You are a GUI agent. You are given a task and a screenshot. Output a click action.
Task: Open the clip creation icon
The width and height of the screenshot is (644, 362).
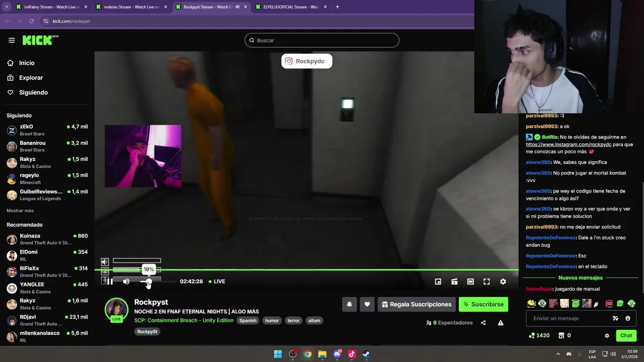click(454, 282)
